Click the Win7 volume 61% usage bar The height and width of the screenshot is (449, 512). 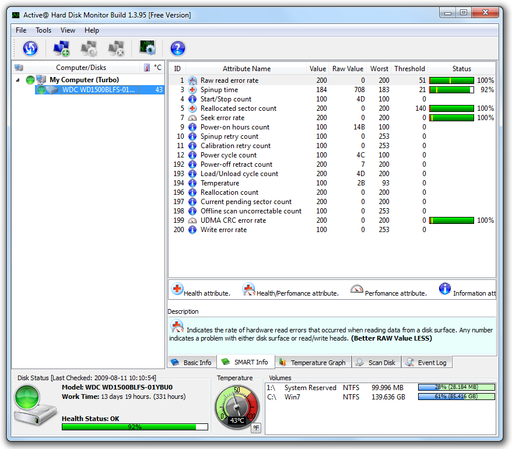tap(456, 397)
